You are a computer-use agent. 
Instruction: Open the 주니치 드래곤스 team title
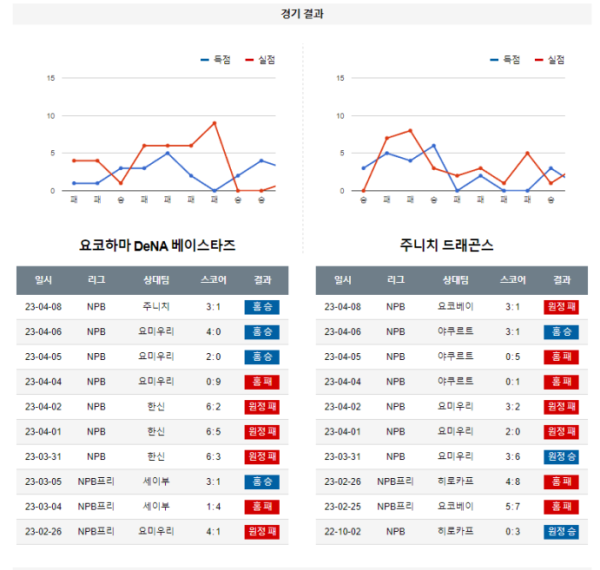pos(447,245)
